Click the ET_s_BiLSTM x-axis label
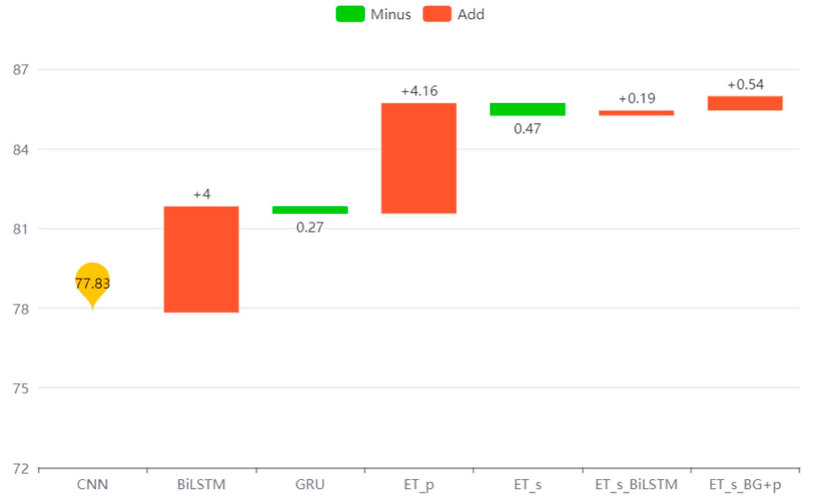Screen dimensions: 813x504 point(636,484)
